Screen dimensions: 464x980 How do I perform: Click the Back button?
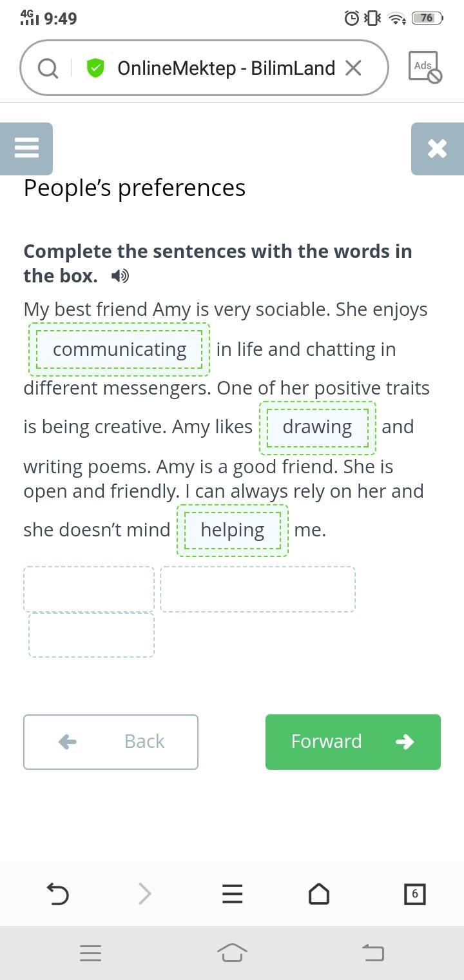click(111, 741)
